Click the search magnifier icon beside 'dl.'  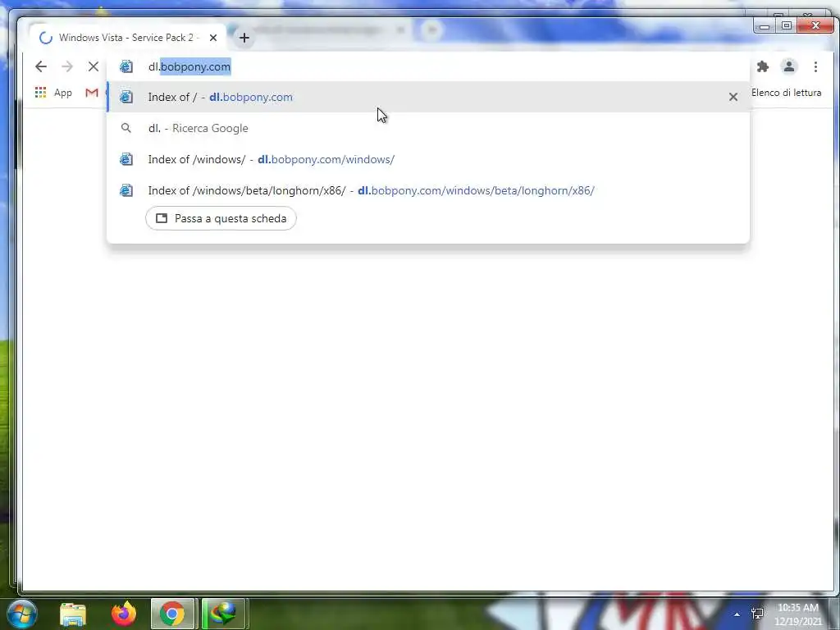click(126, 128)
